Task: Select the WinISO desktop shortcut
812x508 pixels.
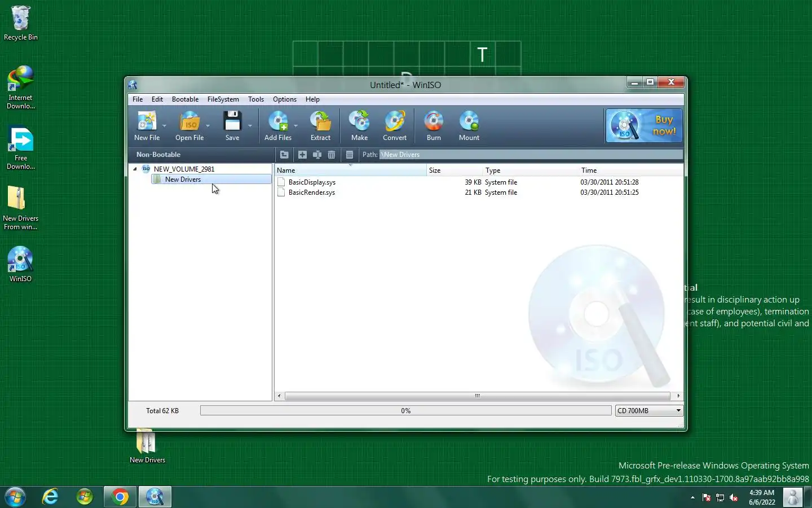Action: (x=21, y=264)
